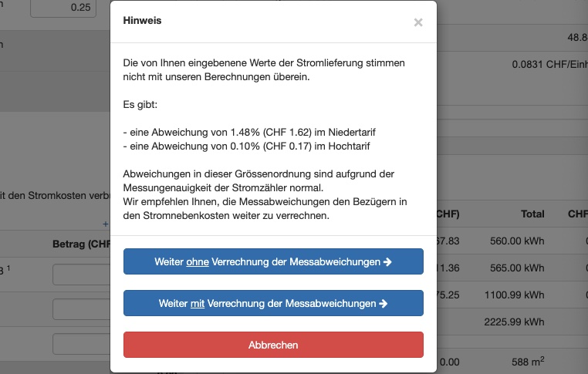Select the Total column header

[532, 214]
